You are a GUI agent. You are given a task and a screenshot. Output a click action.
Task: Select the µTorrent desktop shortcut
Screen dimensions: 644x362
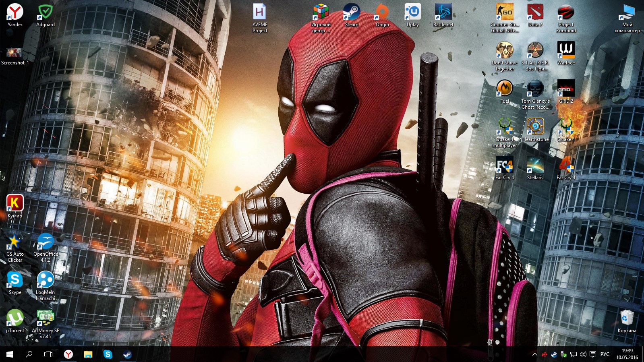click(15, 321)
